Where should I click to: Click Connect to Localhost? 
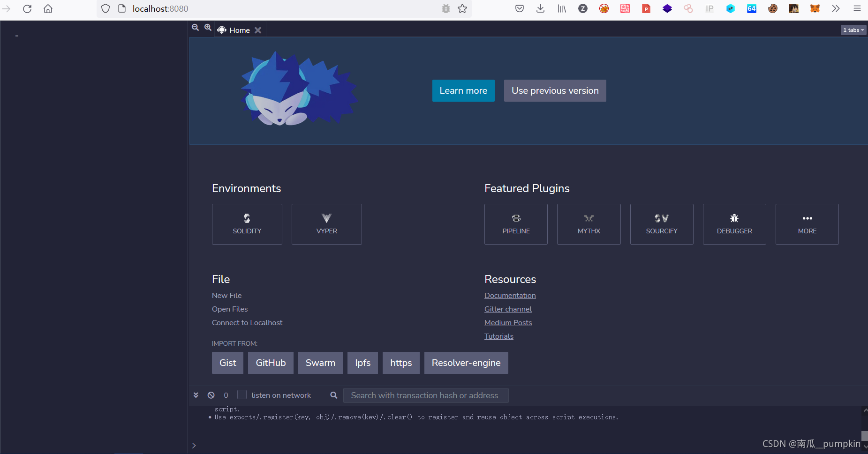(247, 323)
